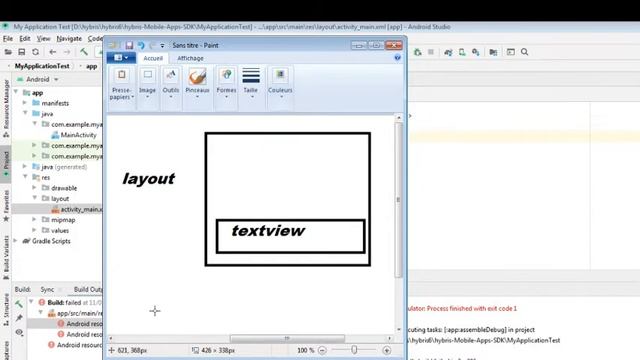Open the View menu in Android Studio
640x360 pixels.
click(x=43, y=39)
